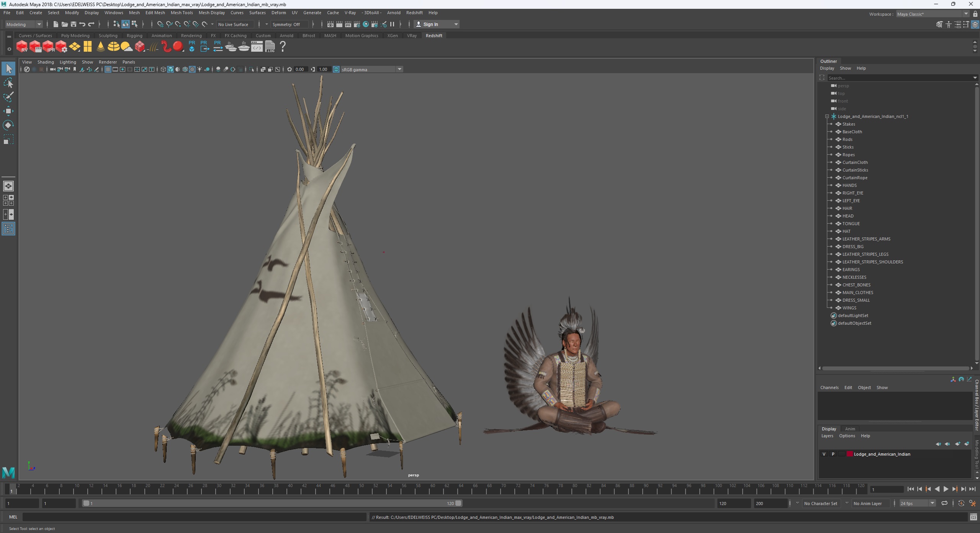This screenshot has height=533, width=980.
Task: Go to start of playback range
Action: click(x=911, y=489)
